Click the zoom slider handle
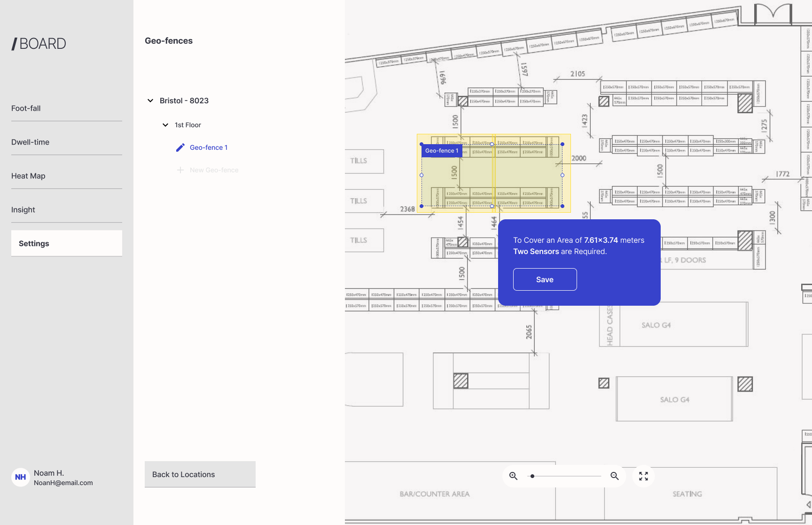The width and height of the screenshot is (812, 525). (x=532, y=476)
